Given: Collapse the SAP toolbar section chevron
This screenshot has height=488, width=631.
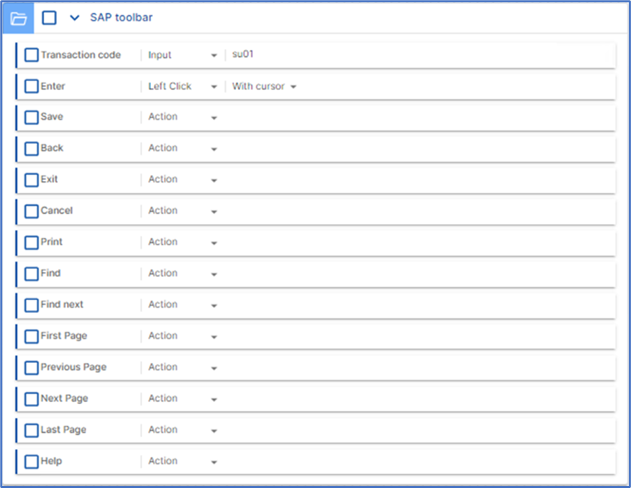Looking at the screenshot, I should coord(73,18).
